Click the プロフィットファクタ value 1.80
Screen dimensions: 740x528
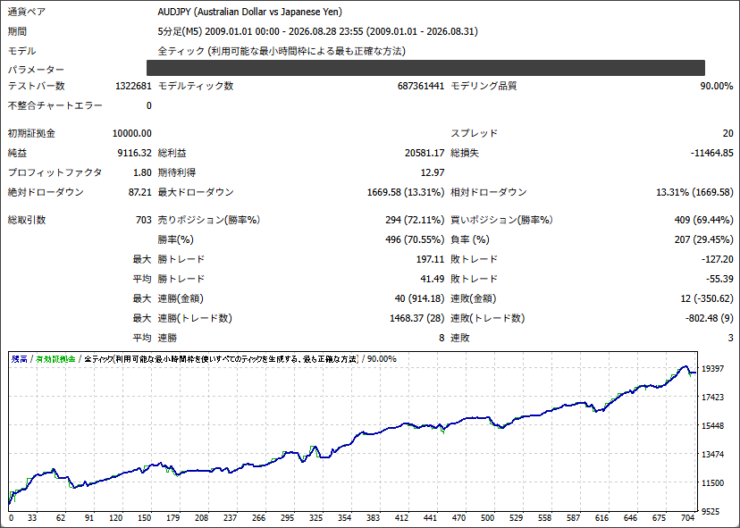[x=143, y=173]
